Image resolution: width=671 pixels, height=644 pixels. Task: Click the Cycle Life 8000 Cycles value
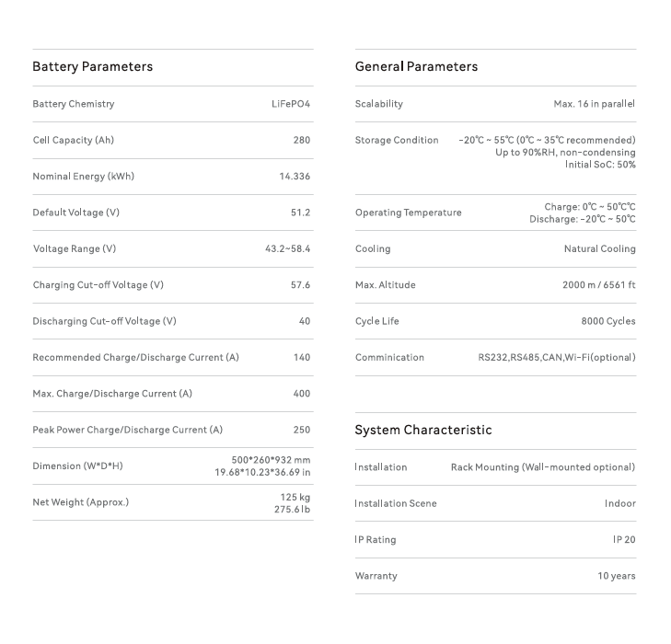pos(607,322)
